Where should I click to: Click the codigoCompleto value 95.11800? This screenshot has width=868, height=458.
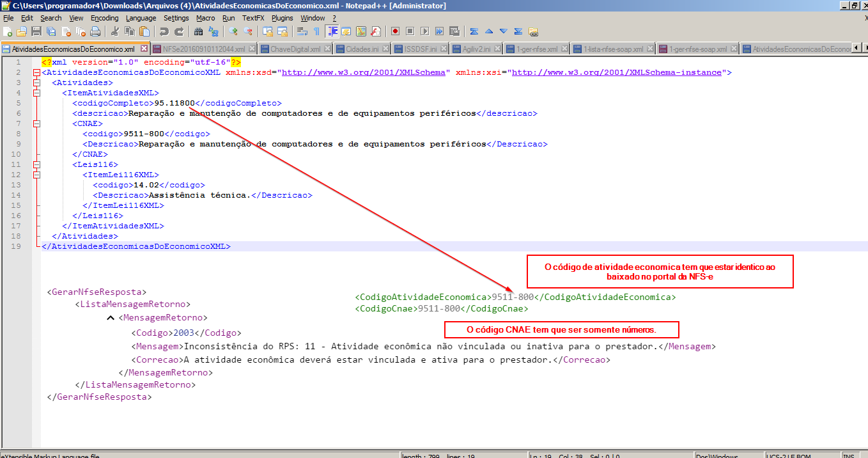point(174,104)
